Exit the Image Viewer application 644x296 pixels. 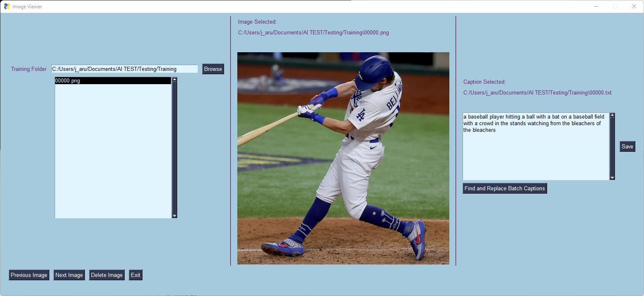[135, 275]
